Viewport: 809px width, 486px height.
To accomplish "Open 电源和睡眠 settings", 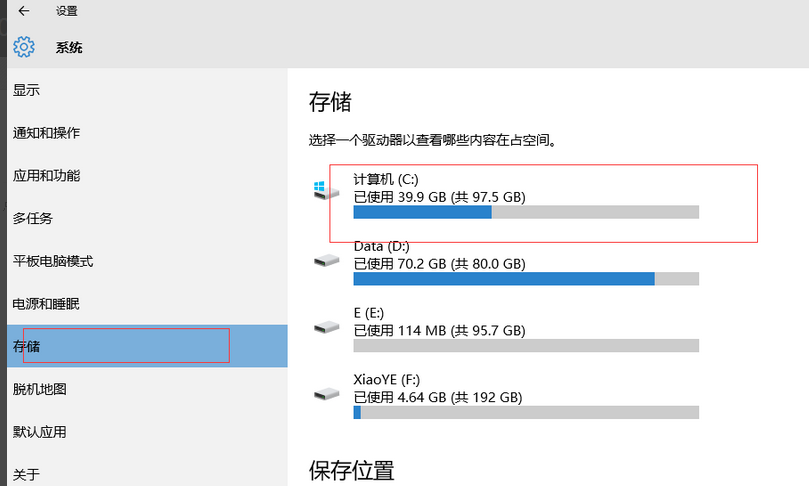I will (46, 304).
